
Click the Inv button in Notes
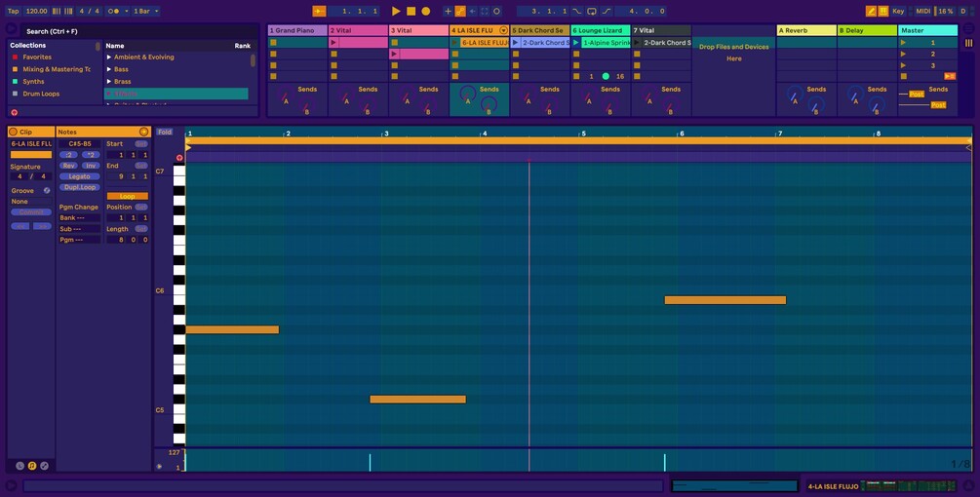(x=91, y=166)
